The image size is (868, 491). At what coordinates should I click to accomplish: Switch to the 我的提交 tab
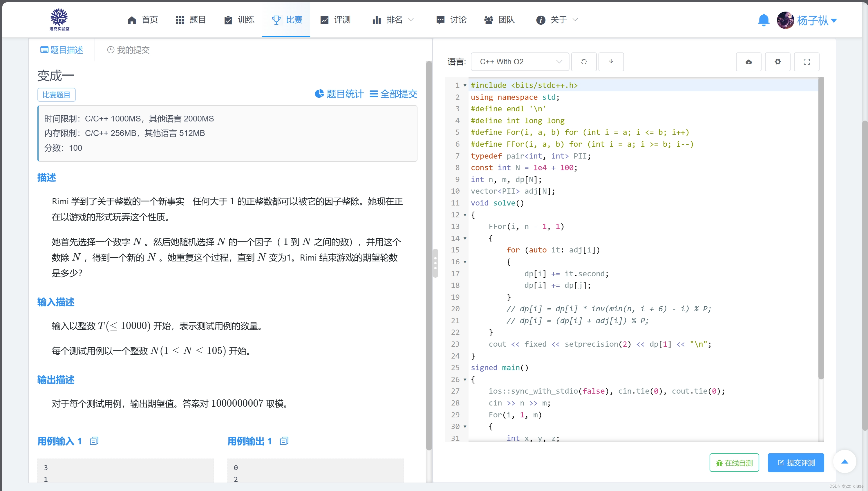pyautogui.click(x=128, y=50)
